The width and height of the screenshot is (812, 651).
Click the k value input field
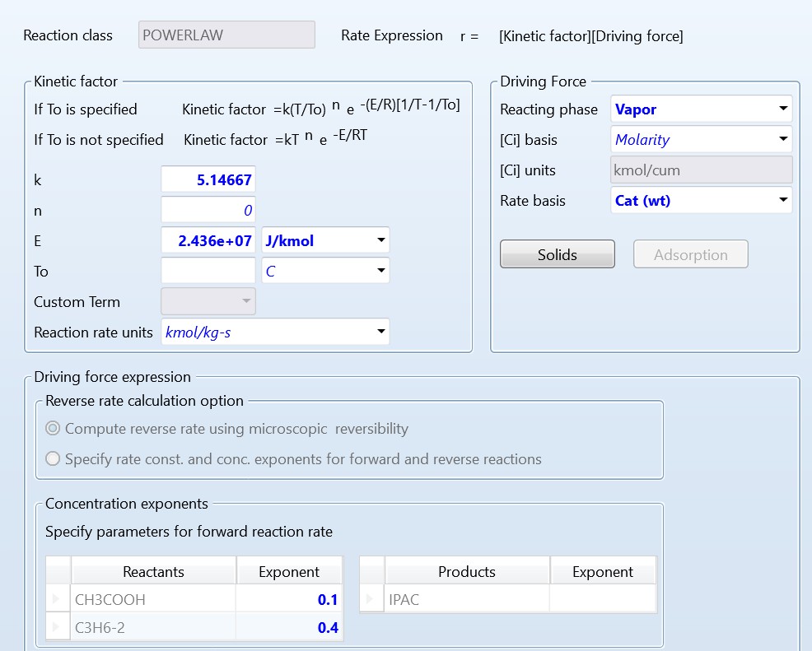(x=208, y=180)
